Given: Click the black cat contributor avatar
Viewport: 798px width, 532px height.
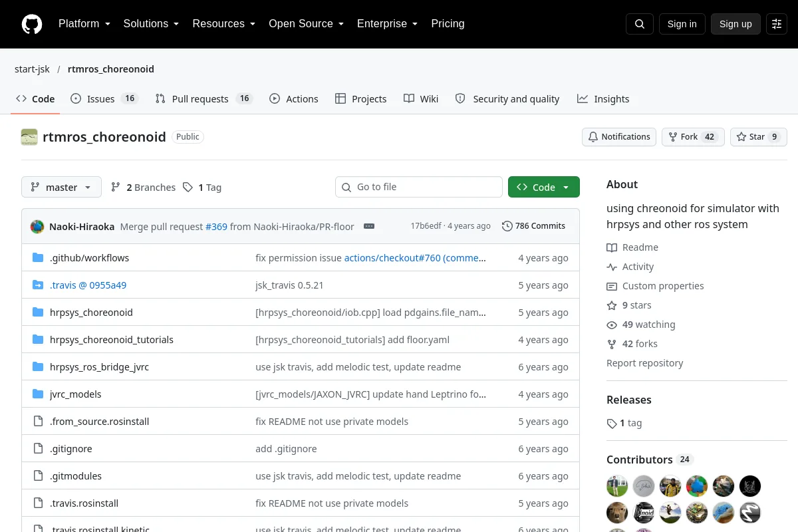Looking at the screenshot, I should [x=750, y=486].
